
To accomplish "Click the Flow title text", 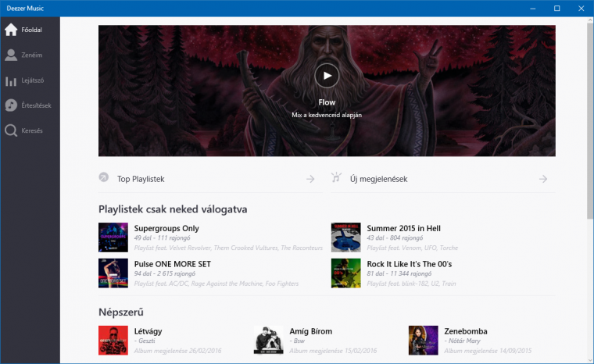I will pyautogui.click(x=327, y=102).
